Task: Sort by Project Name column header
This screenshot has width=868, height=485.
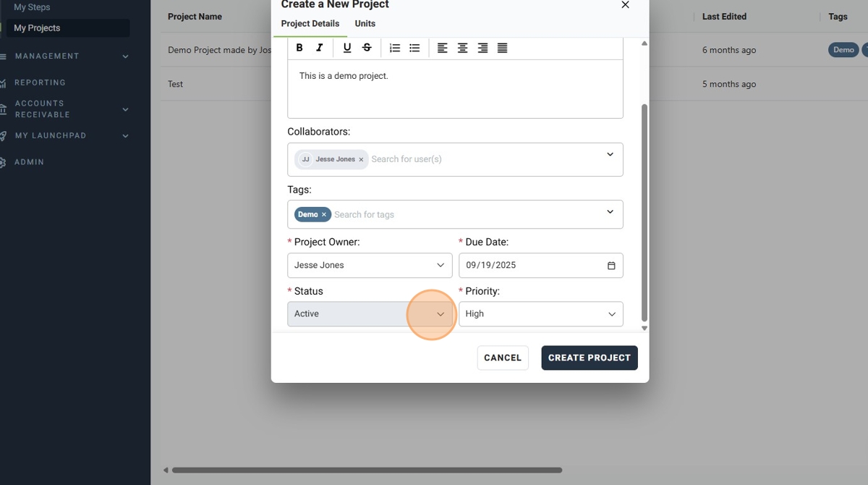Action: [195, 17]
